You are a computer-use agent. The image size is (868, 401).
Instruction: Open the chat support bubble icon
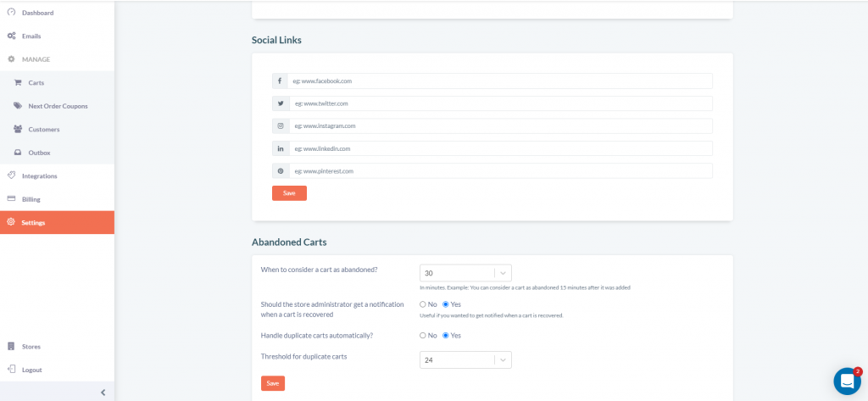coord(847,381)
